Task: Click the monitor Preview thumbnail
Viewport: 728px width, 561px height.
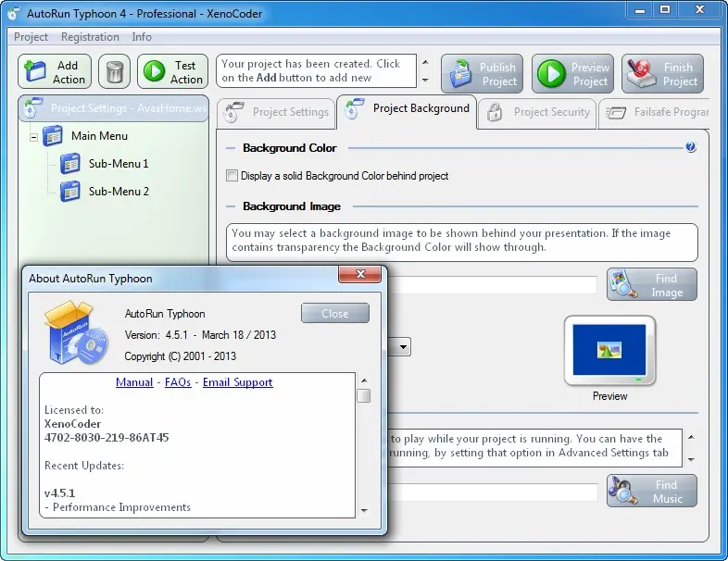Action: click(609, 351)
